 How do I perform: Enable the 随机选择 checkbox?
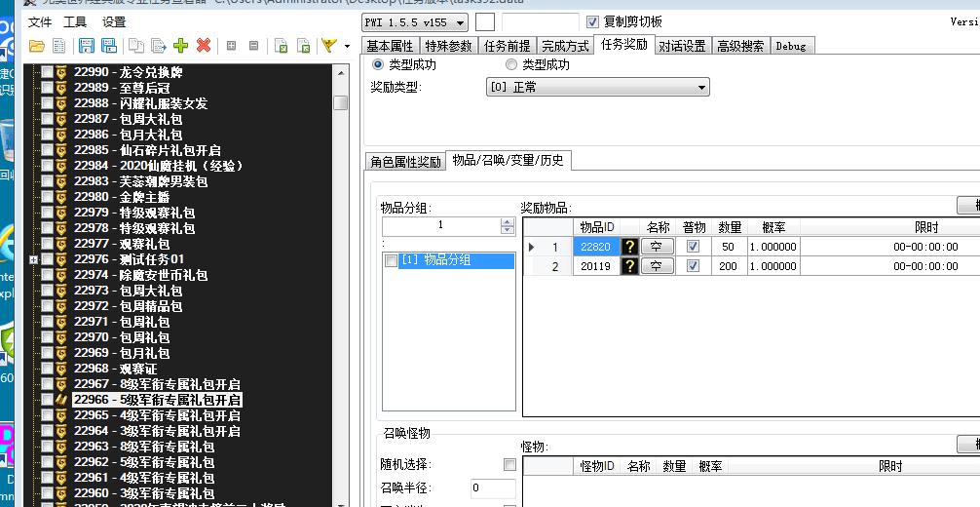[510, 464]
